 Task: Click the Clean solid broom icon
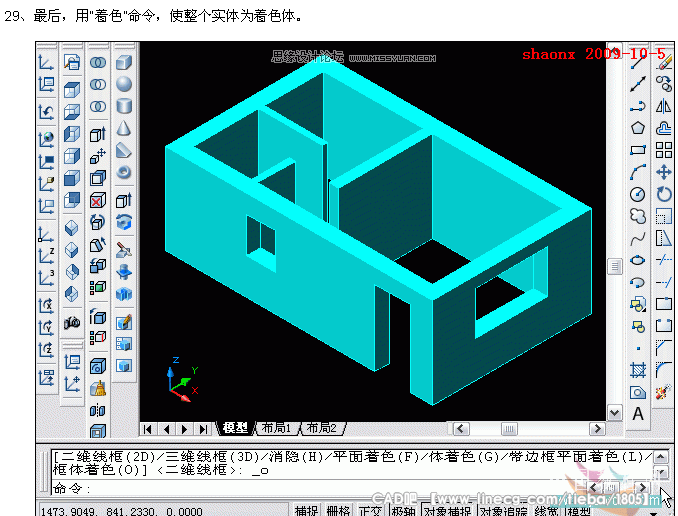coord(98,388)
